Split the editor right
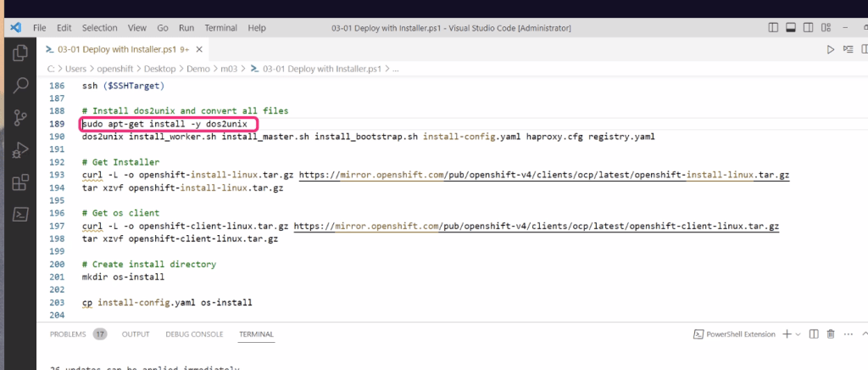Viewport: 868px width, 370px height. point(865,49)
